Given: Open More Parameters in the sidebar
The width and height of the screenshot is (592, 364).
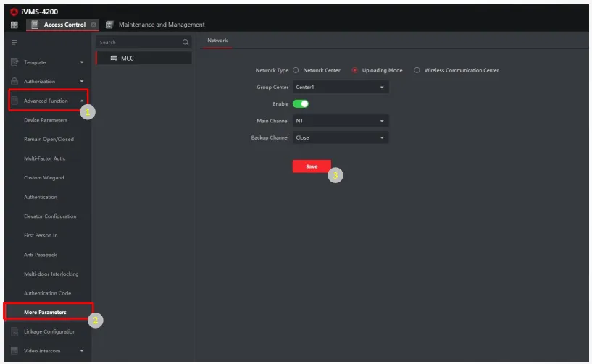Looking at the screenshot, I should point(45,313).
